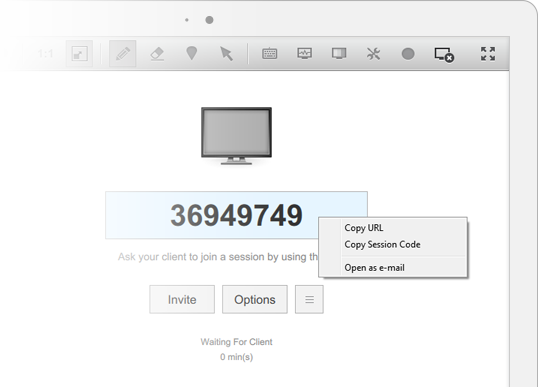Viewport: 538px width, 387px height.
Task: Select the eraser tool
Action: click(157, 54)
